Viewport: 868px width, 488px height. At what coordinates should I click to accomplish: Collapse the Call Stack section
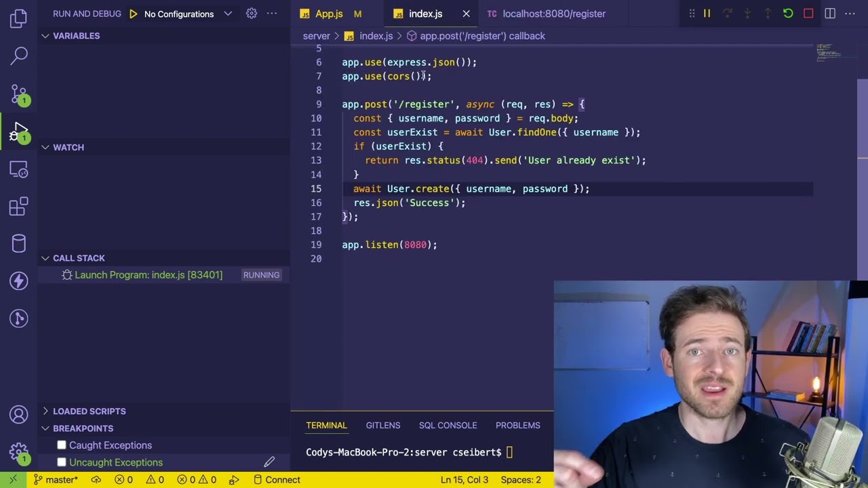45,258
